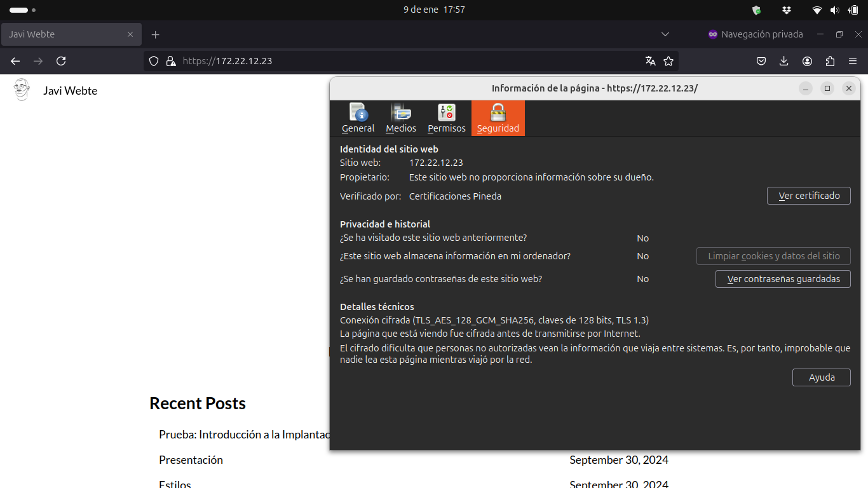Click the Ayuda button
Image resolution: width=868 pixels, height=488 pixels.
(x=822, y=377)
